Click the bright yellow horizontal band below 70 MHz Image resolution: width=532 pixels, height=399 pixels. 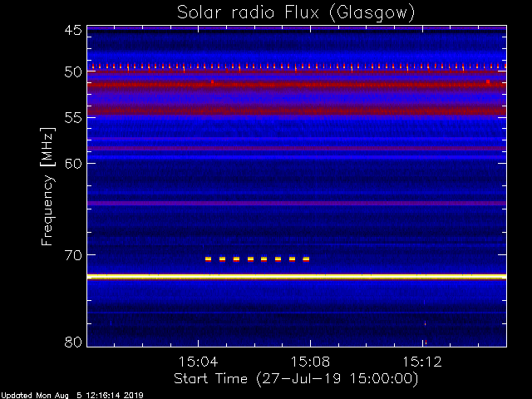pyautogui.click(x=297, y=277)
